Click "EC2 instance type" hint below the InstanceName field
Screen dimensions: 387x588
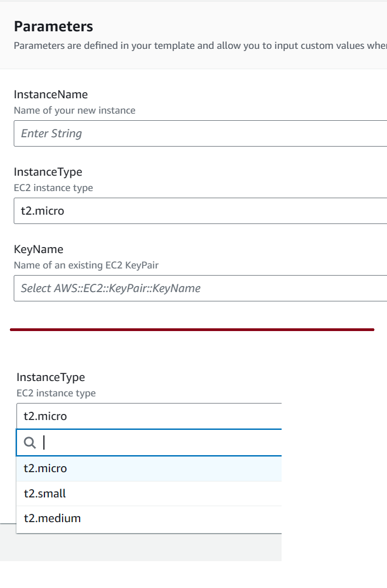point(53,188)
